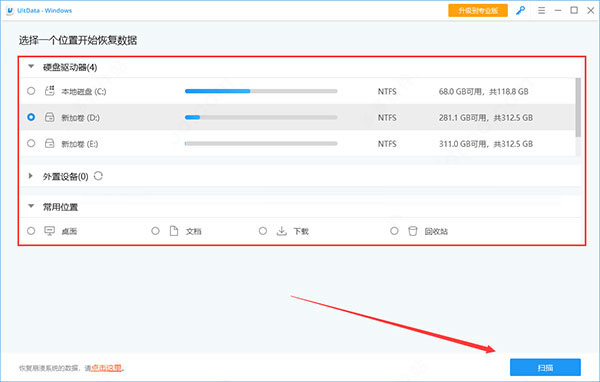This screenshot has height=382, width=600.
Task: Click the 文档 label text
Action: pyautogui.click(x=194, y=231)
